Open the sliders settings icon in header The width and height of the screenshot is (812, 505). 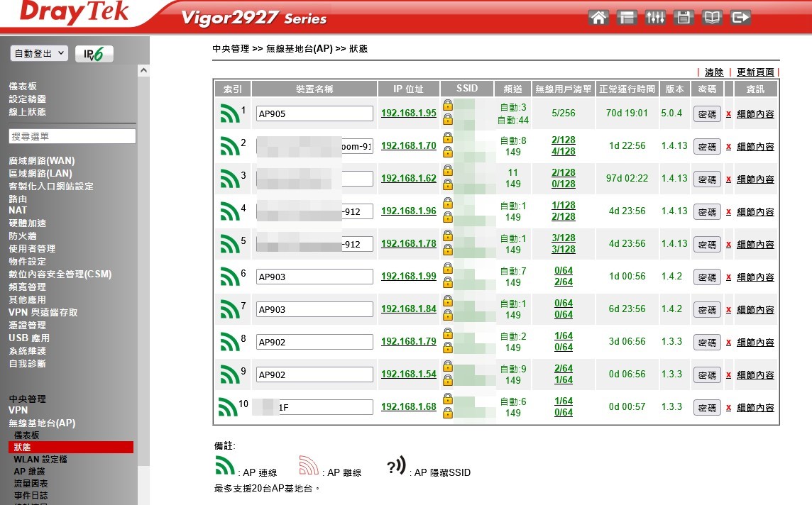click(x=655, y=18)
